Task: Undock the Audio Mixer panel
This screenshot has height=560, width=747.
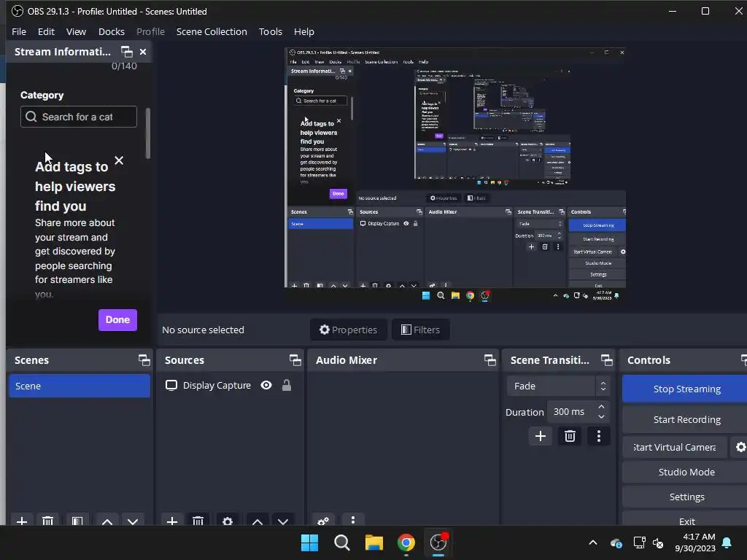Action: click(490, 360)
